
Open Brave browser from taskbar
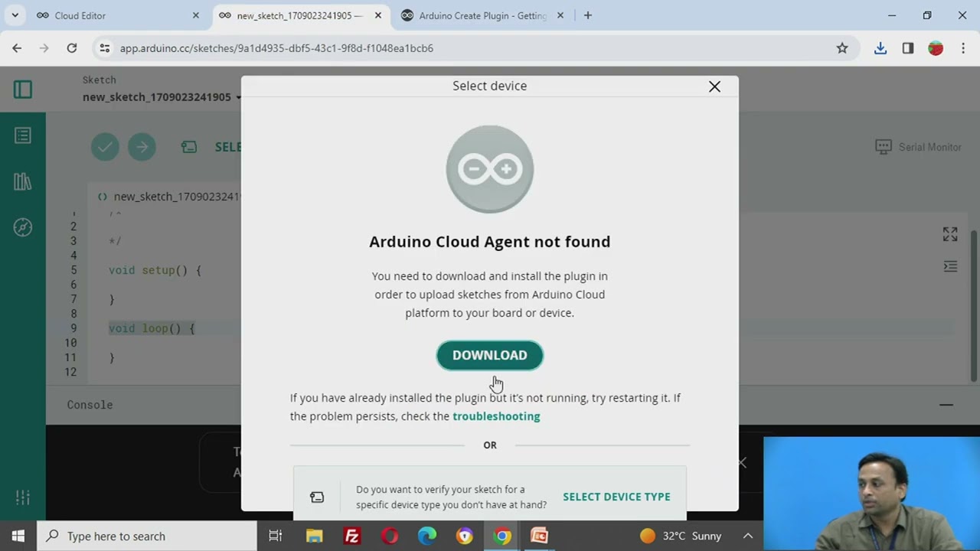(465, 536)
